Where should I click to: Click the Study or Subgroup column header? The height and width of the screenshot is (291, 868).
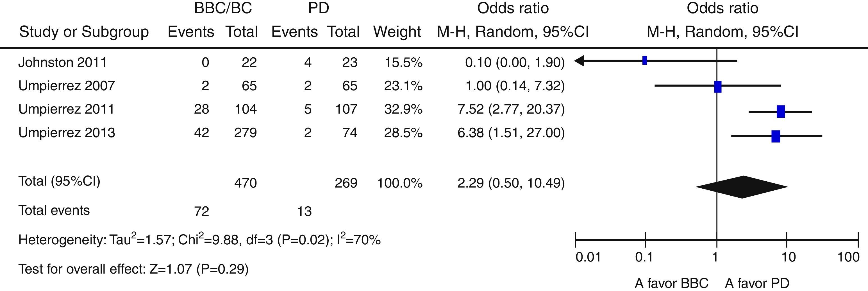coord(84,32)
